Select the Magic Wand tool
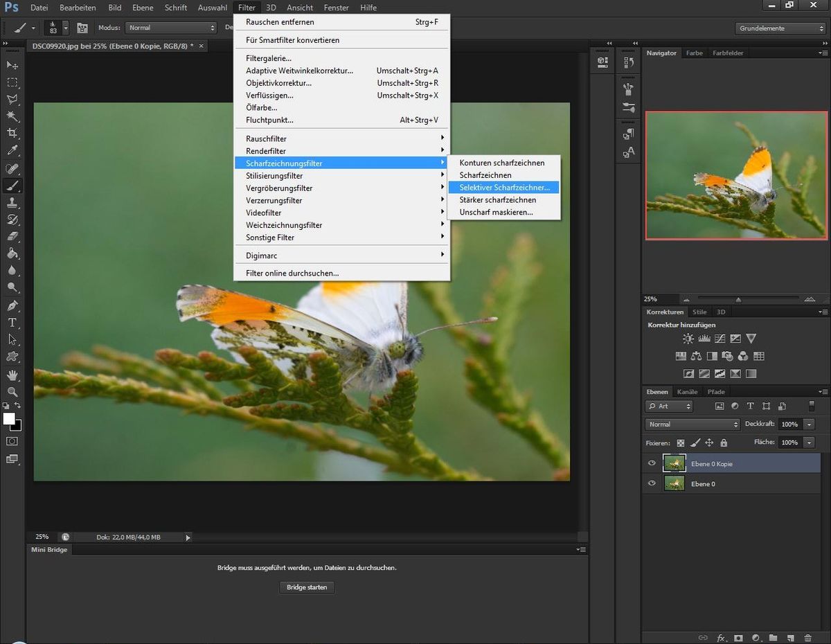This screenshot has height=644, width=831. tap(12, 116)
